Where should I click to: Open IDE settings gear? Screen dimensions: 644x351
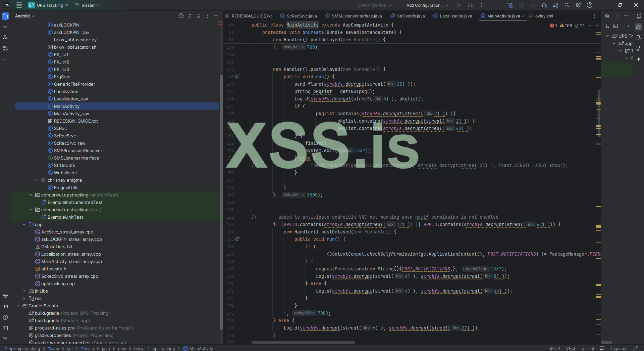click(x=578, y=5)
